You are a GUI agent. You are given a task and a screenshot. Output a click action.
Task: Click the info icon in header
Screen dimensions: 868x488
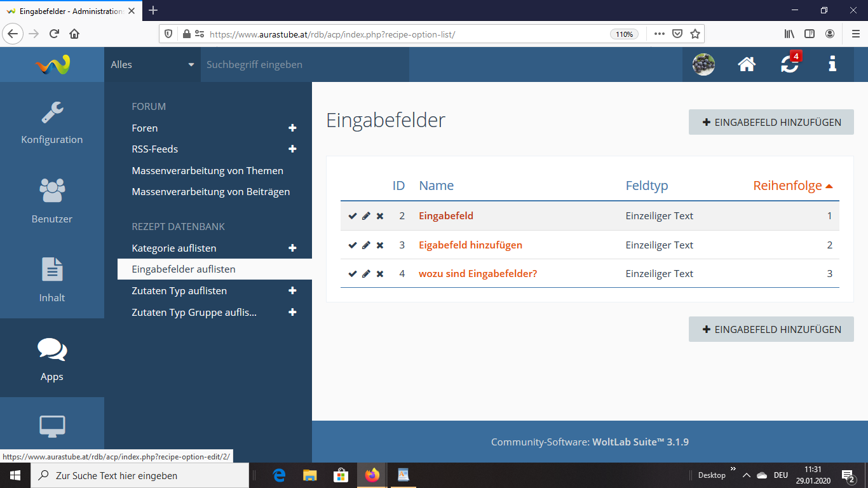(x=832, y=64)
